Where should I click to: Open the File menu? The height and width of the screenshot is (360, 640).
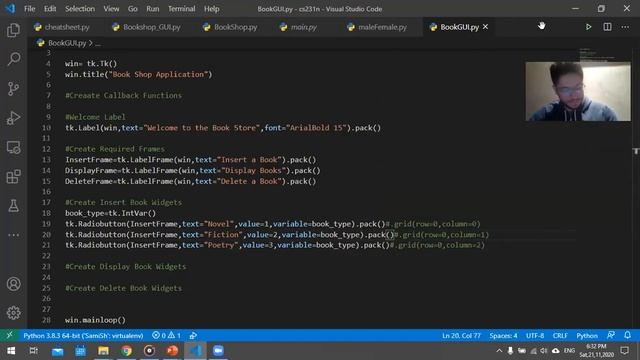pyautogui.click(x=29, y=9)
